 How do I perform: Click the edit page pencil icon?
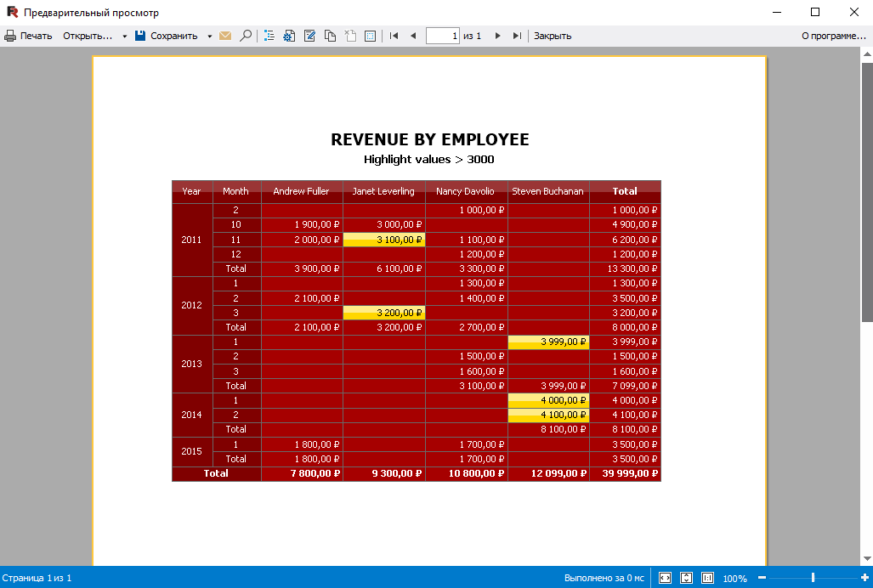[310, 36]
